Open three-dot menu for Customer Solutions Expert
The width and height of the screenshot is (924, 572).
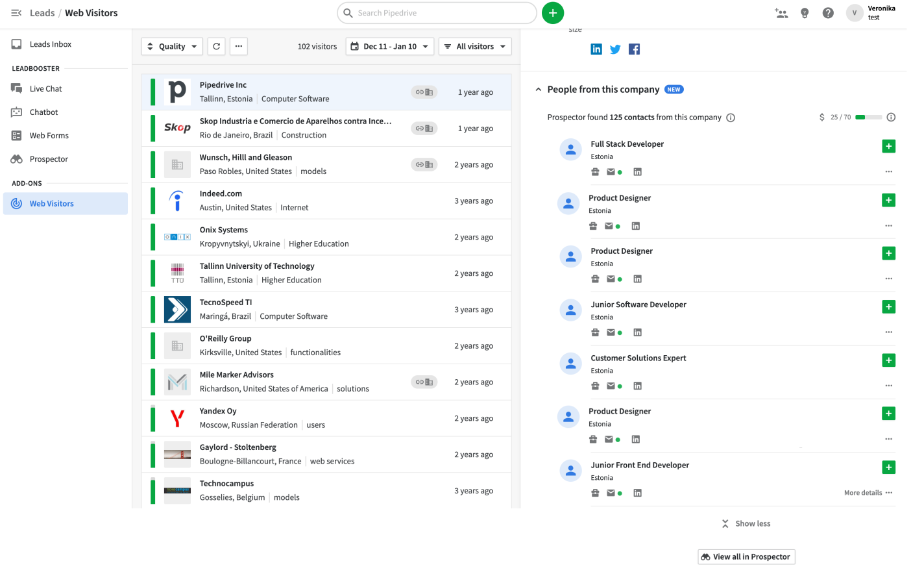click(x=889, y=386)
